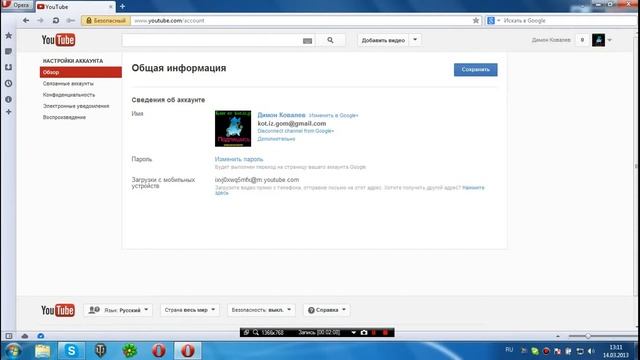Click the key-shaped password manager icon in toolbar
Viewport: 640px width, 360px height.
(71, 20)
